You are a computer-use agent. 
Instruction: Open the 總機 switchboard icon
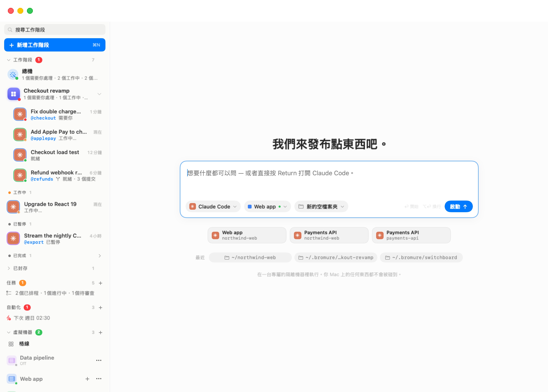pyautogui.click(x=13, y=75)
